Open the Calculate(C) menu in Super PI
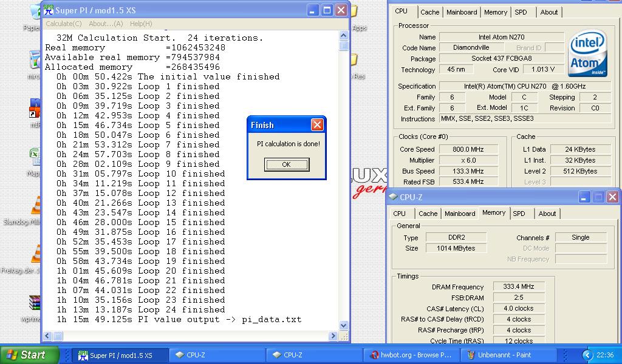 click(x=63, y=24)
